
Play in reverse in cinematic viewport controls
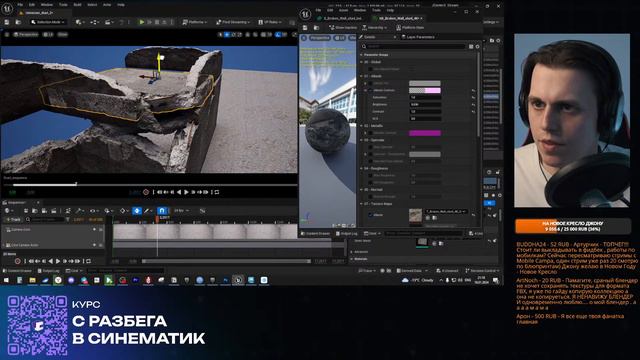179,192
